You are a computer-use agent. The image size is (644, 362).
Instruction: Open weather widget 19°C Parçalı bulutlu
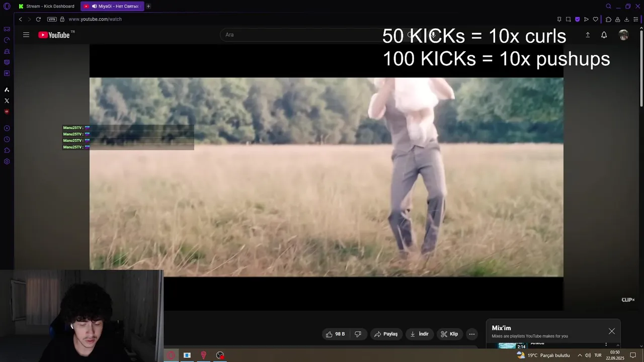point(543,355)
